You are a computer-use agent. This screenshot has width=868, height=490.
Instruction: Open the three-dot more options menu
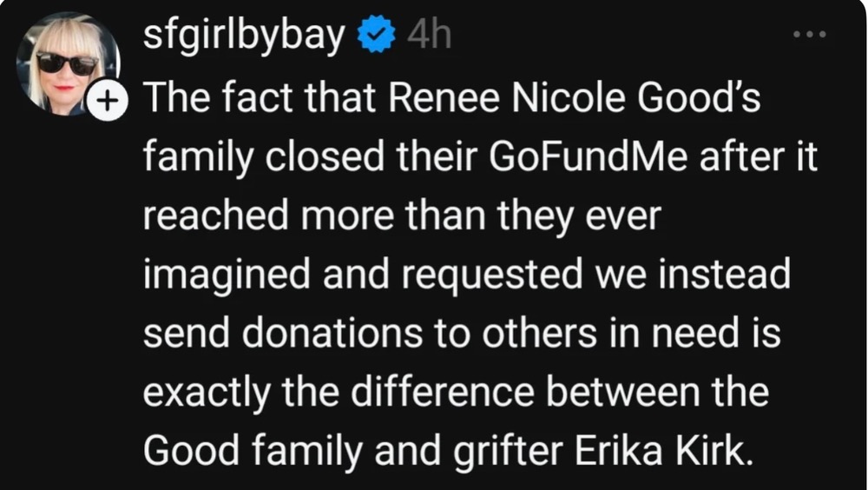(x=811, y=36)
